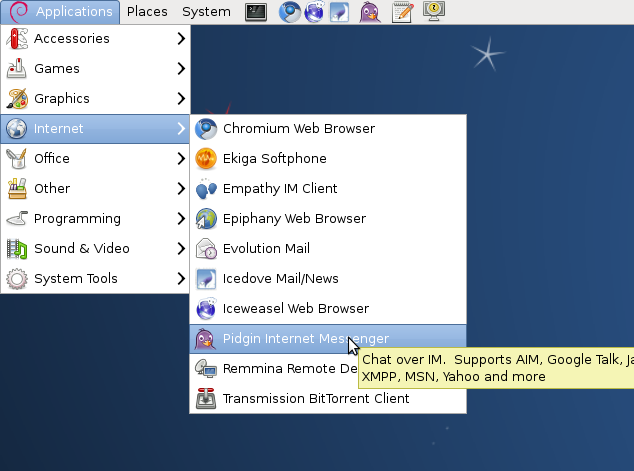Open Iceweasel from the top panel launcher
Image resolution: width=634 pixels, height=471 pixels.
coord(314,12)
